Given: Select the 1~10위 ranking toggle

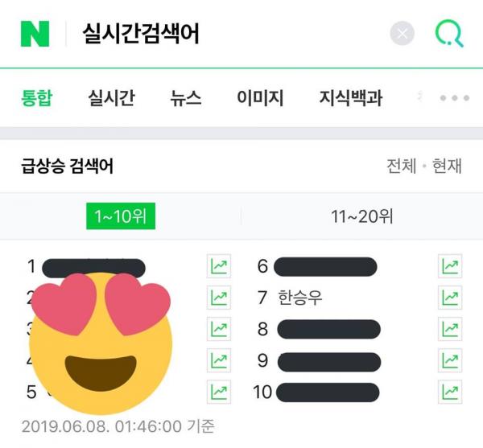Looking at the screenshot, I should click(121, 216).
